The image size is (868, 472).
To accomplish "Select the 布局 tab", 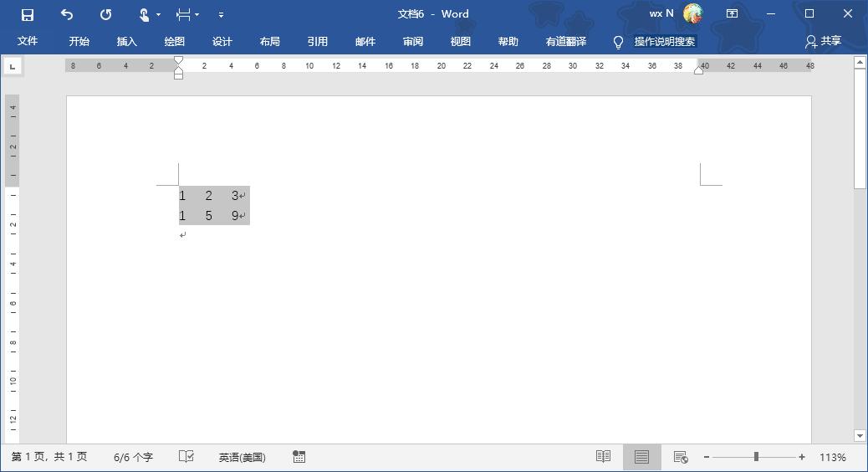I will point(269,41).
